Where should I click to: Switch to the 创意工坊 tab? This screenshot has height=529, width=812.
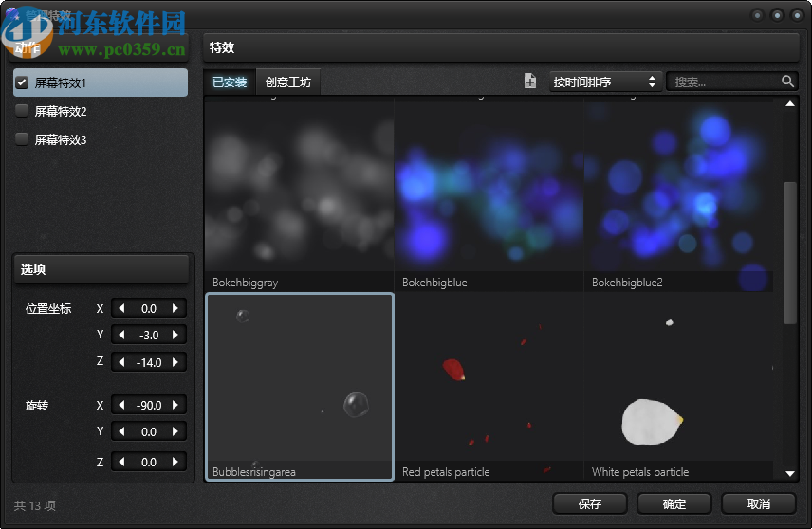288,82
